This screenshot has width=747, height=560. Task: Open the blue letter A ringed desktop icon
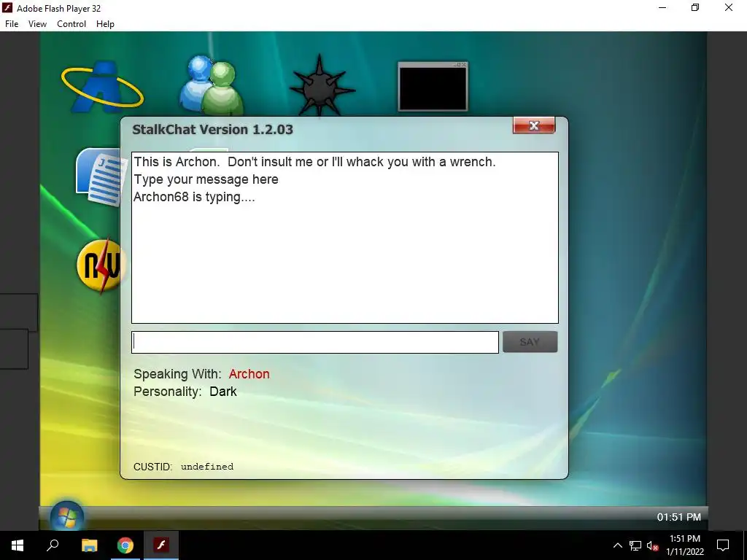pyautogui.click(x=102, y=87)
